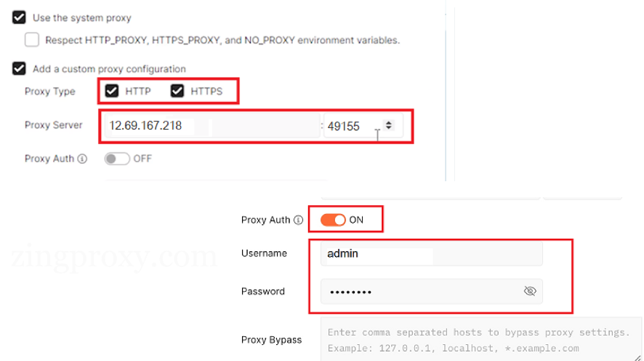Click info icon beside lower Proxy Auth label

299,220
